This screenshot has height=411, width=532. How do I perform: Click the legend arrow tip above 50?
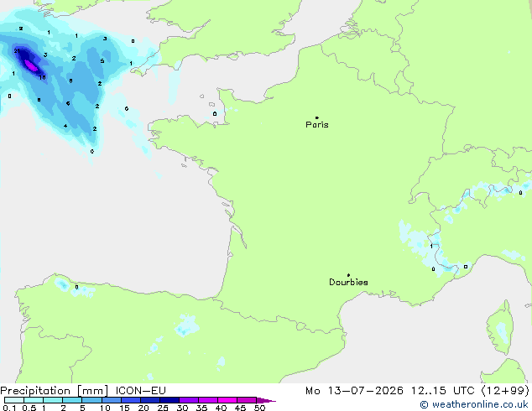(266, 400)
